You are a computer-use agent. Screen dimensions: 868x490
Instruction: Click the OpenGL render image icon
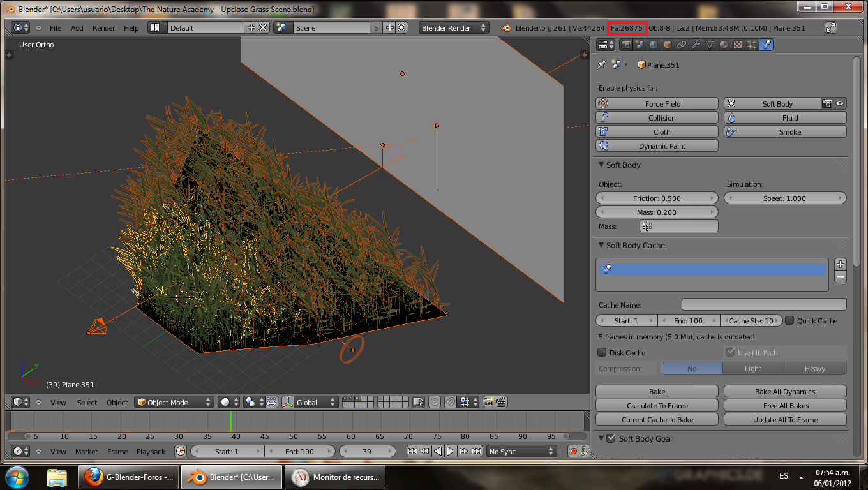pos(488,403)
